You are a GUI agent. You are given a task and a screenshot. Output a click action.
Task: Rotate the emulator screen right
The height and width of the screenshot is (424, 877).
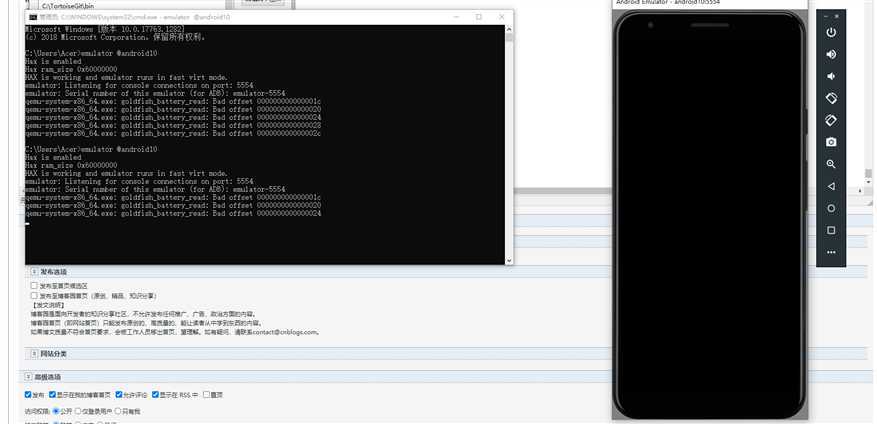[831, 120]
